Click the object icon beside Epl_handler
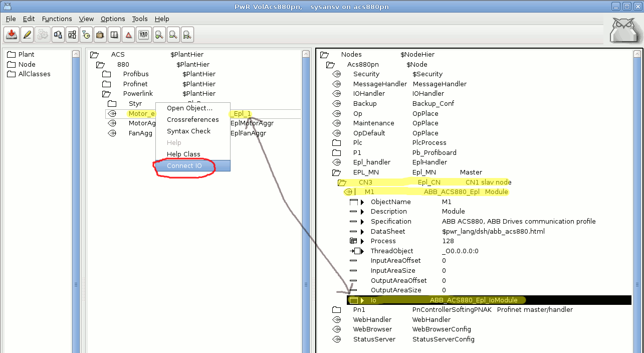The width and height of the screenshot is (644, 353). click(x=337, y=162)
